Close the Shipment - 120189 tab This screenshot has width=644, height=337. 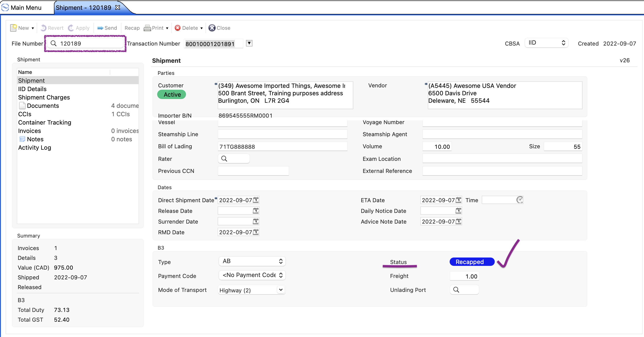coord(117,7)
